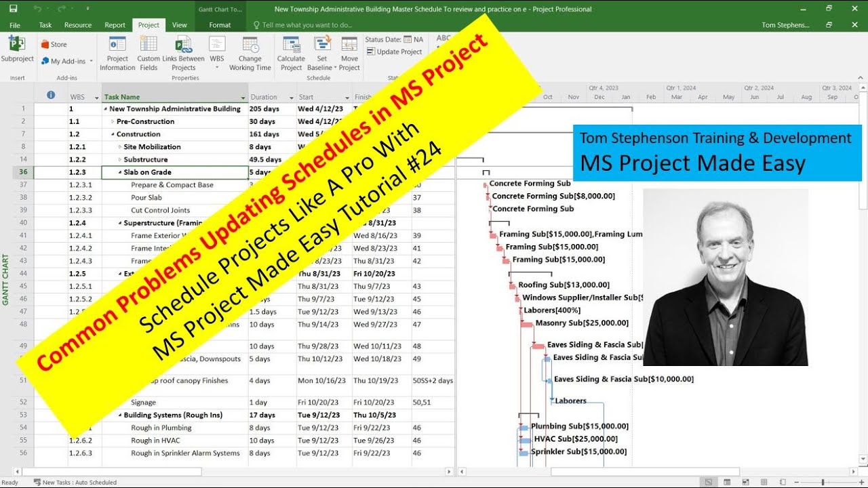Screen dimensions: 868x488
Task: Click the Indicators info column header
Action: coord(50,96)
